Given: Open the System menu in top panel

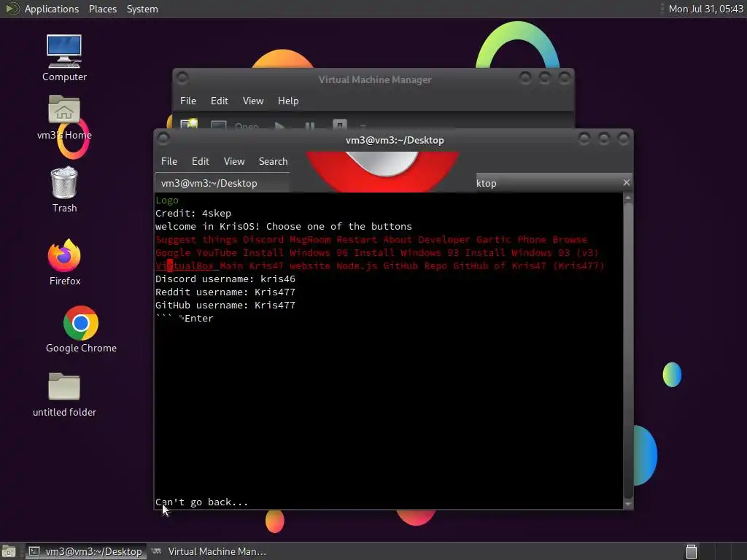Looking at the screenshot, I should [x=142, y=9].
